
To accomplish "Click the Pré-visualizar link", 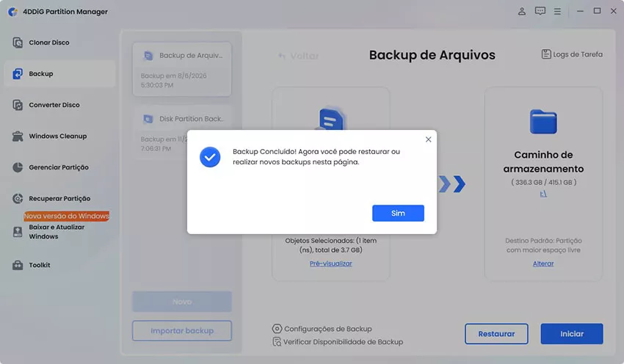I will pyautogui.click(x=330, y=263).
